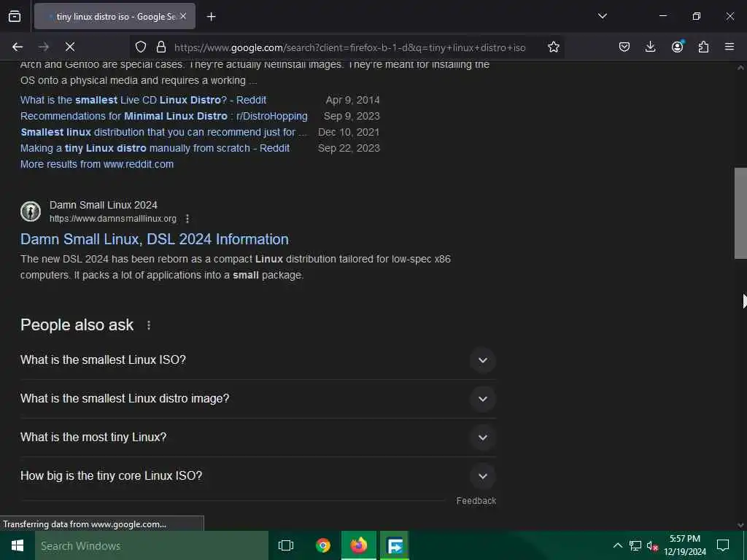Open the Firefox application menu
Image resolution: width=747 pixels, height=560 pixels.
[x=729, y=47]
